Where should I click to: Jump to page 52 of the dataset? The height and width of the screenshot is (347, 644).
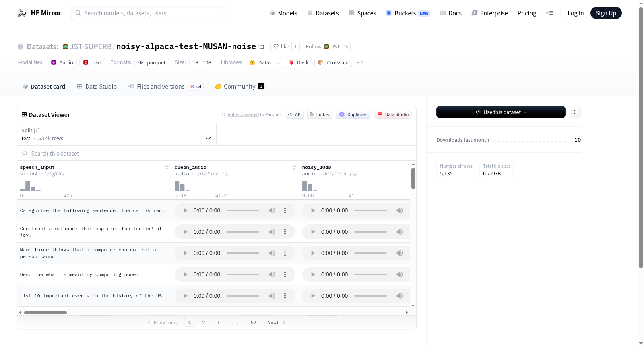254,322
